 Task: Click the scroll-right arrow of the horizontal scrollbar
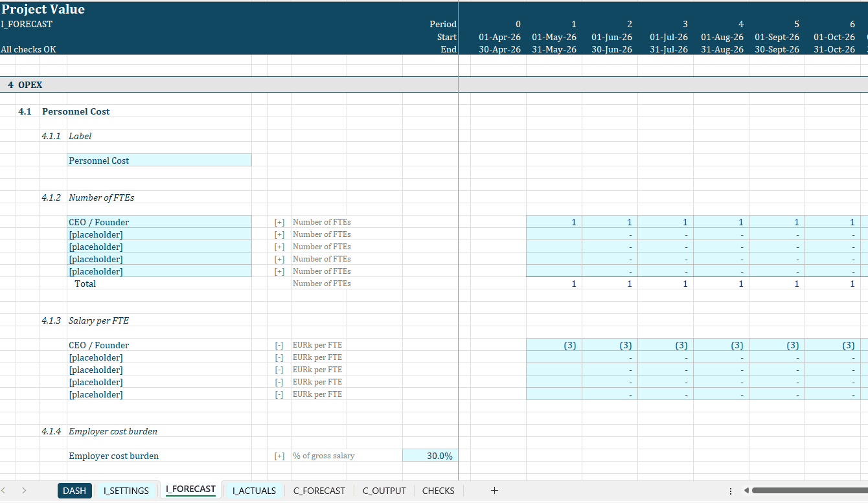pyautogui.click(x=863, y=491)
